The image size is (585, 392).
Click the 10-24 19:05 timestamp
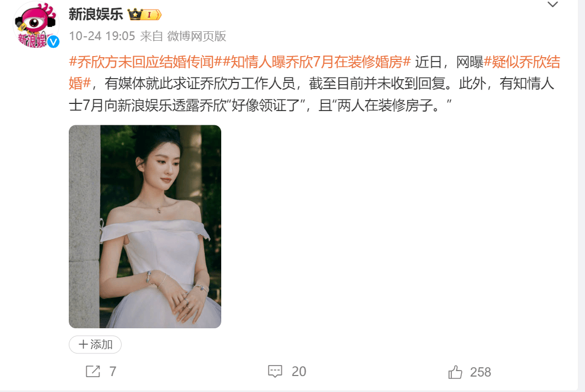[102, 36]
